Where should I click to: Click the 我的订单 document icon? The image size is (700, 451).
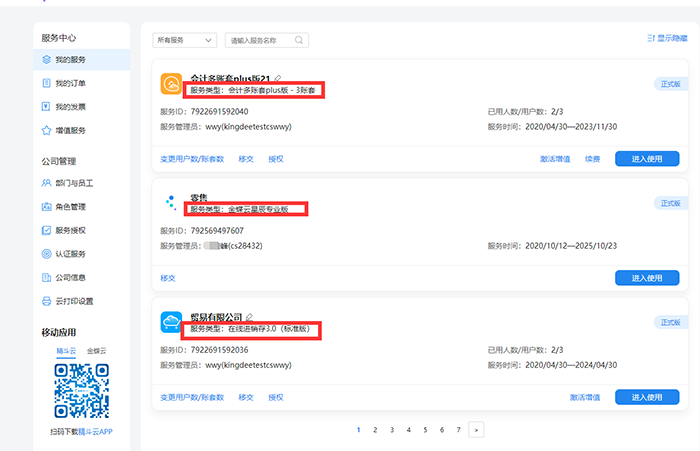pos(46,83)
